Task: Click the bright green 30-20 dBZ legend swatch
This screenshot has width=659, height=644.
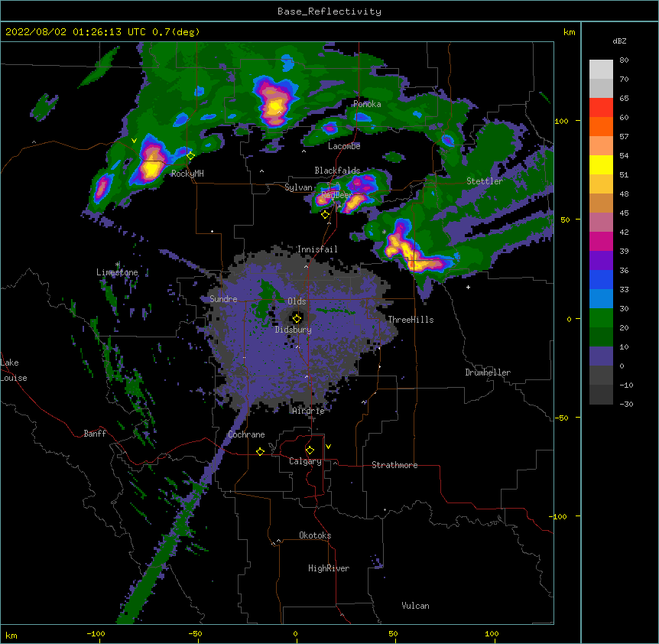Action: click(x=601, y=318)
